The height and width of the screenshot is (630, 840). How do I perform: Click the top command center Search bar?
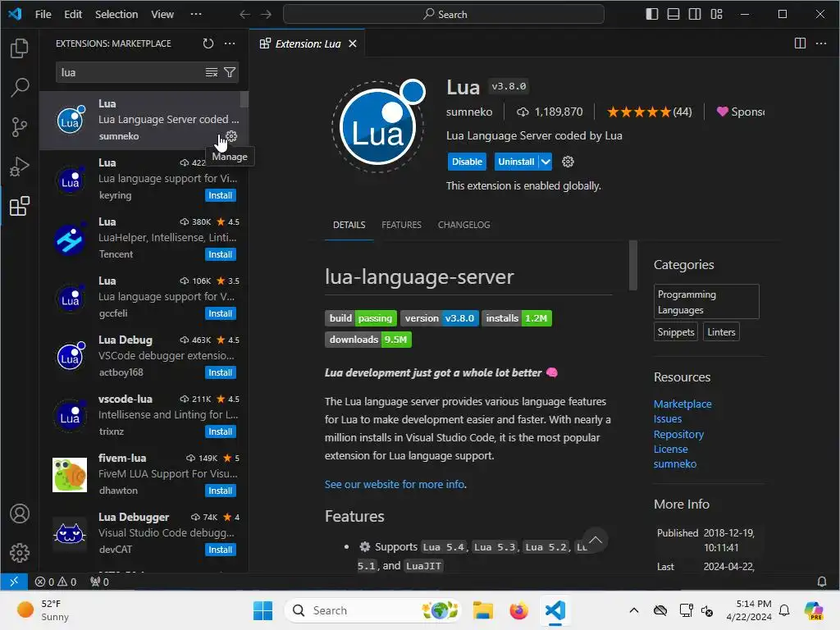click(444, 14)
